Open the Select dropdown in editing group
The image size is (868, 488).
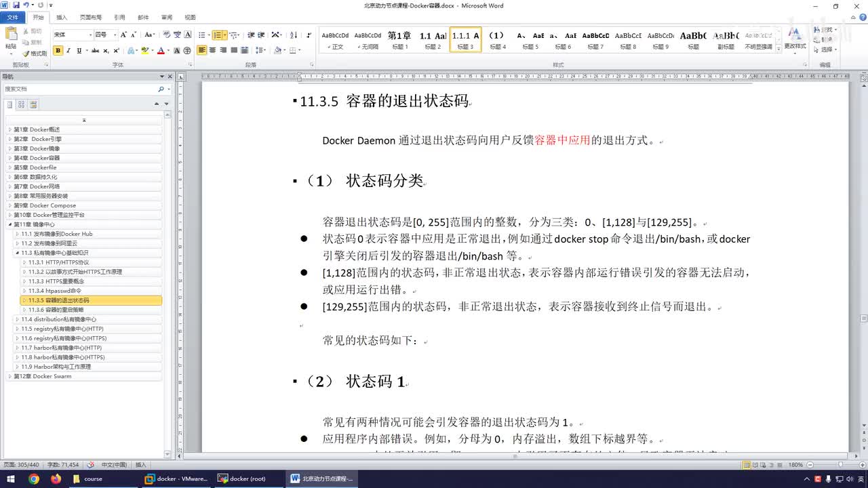(x=827, y=49)
